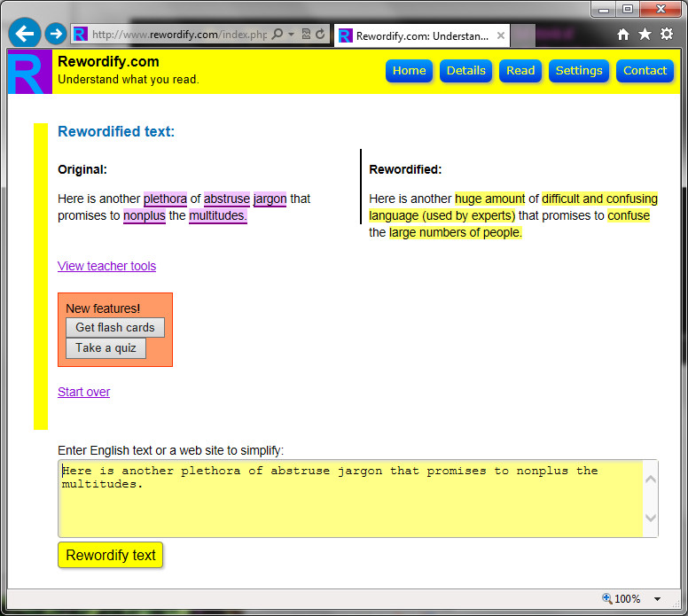Open browser Home page icon
Screen dimensions: 688x616
click(623, 34)
